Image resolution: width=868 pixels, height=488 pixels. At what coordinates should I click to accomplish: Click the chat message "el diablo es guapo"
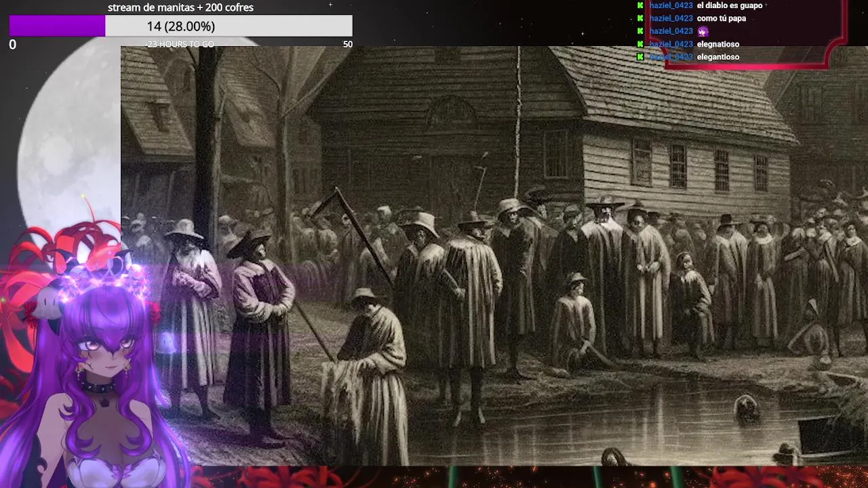(x=730, y=5)
